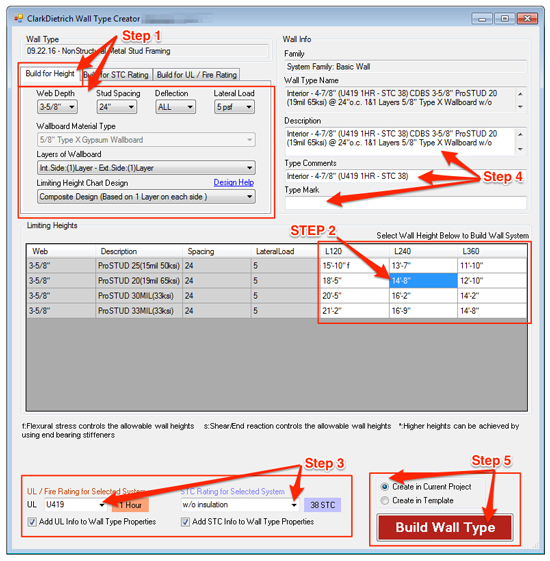
Task: Click the Wall Type text field
Action: pyautogui.click(x=146, y=51)
